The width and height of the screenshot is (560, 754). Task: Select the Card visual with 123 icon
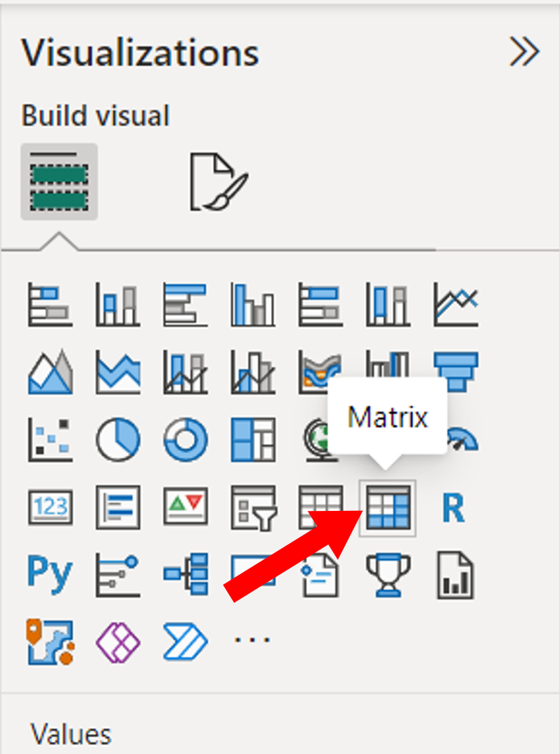click(x=50, y=508)
